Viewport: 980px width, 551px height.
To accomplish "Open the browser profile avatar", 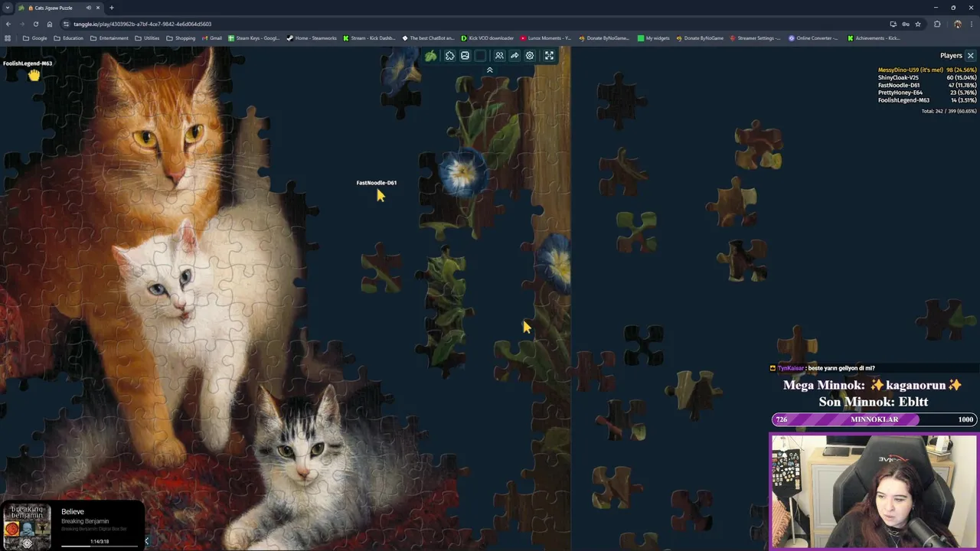I will [x=957, y=24].
